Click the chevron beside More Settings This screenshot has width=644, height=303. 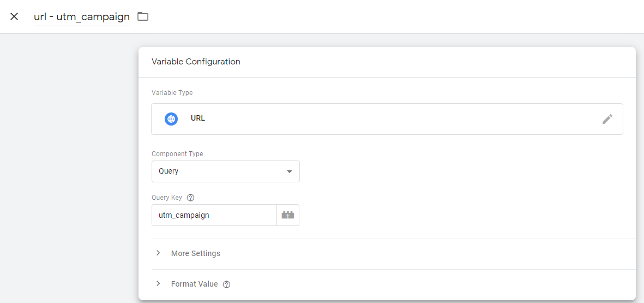tap(158, 253)
